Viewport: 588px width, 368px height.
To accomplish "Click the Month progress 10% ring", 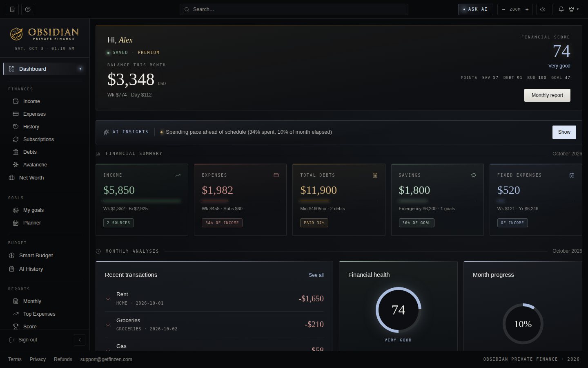I will [x=523, y=324].
